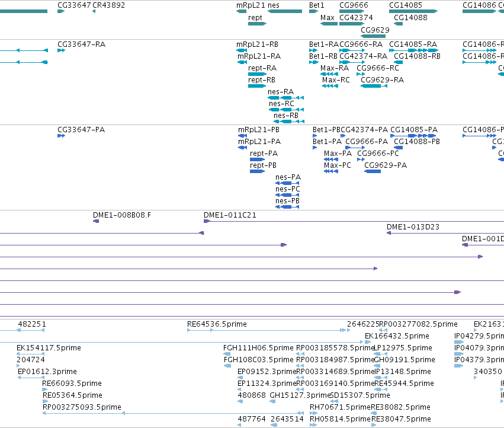Image resolution: width=504 pixels, height=428 pixels.
Task: Select transcript nes-RA
Action: pos(285,98)
